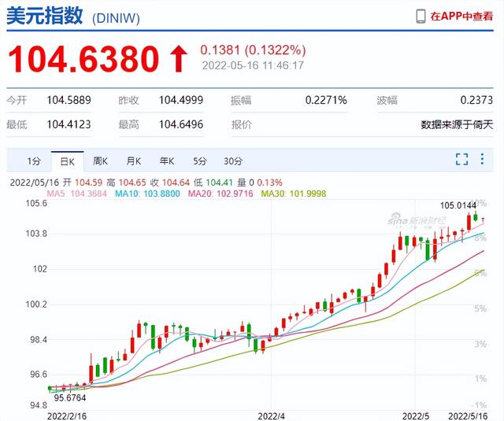
Task: Click the latest candlestick on the chart
Action: (x=483, y=220)
